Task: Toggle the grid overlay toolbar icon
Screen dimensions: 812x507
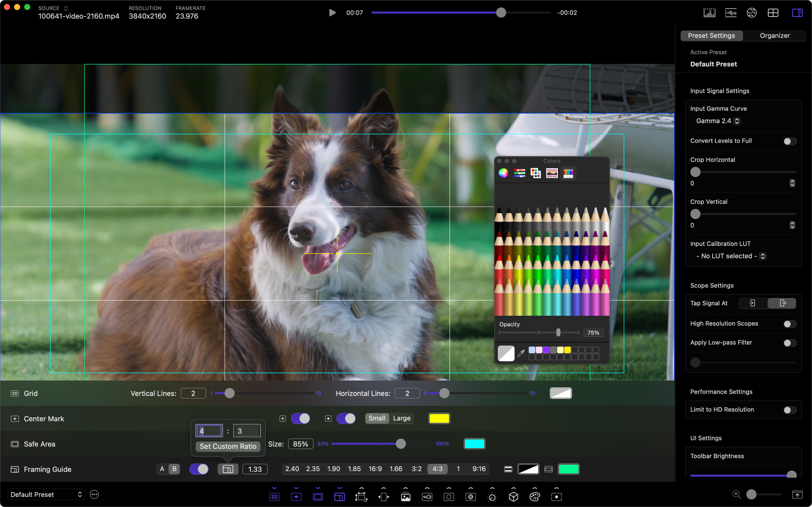Action: pos(274,497)
